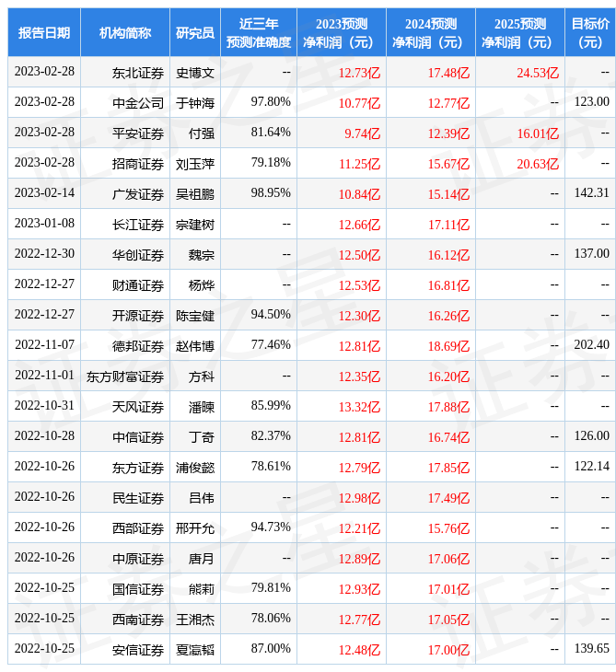Click the 87.00% accuracy value
This screenshot has width=616, height=672.
271,648
